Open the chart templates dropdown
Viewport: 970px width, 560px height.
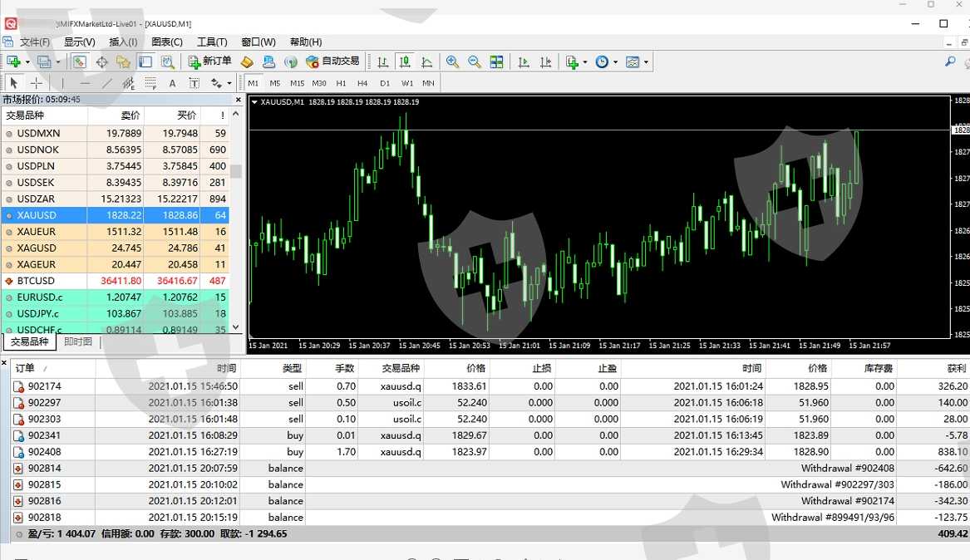coord(646,62)
